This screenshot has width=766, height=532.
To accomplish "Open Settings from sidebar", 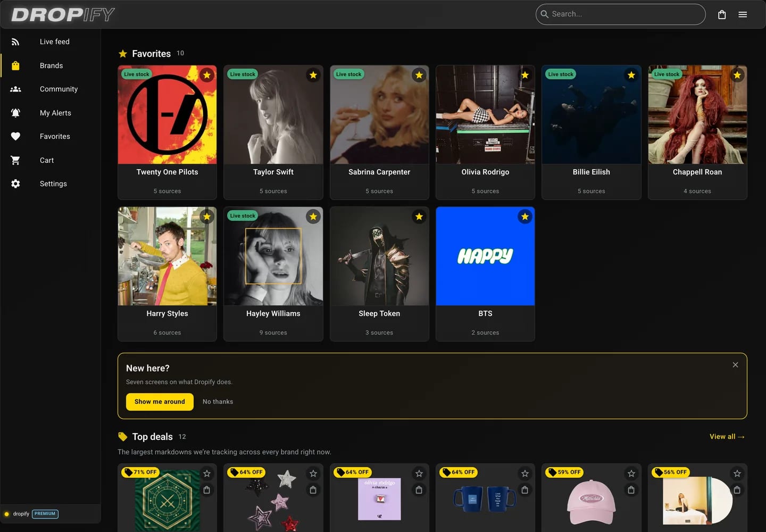I will click(51, 184).
